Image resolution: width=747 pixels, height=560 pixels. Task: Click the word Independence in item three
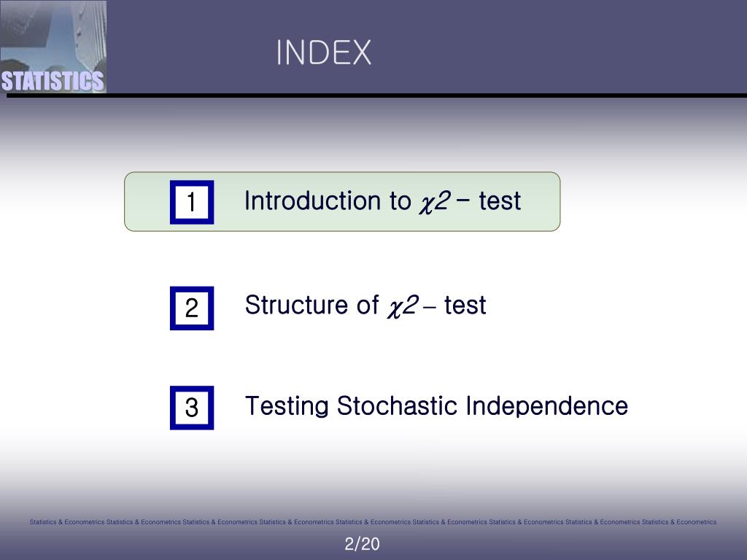tap(547, 406)
